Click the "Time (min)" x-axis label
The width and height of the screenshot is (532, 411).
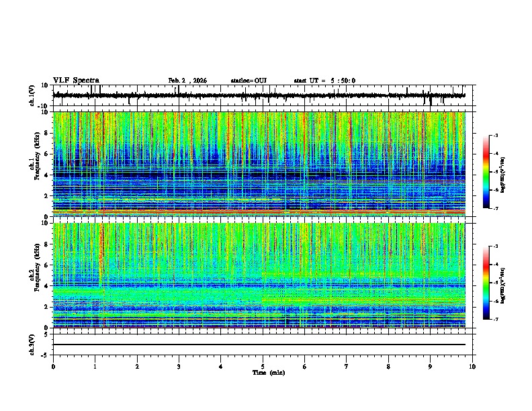[x=269, y=373]
